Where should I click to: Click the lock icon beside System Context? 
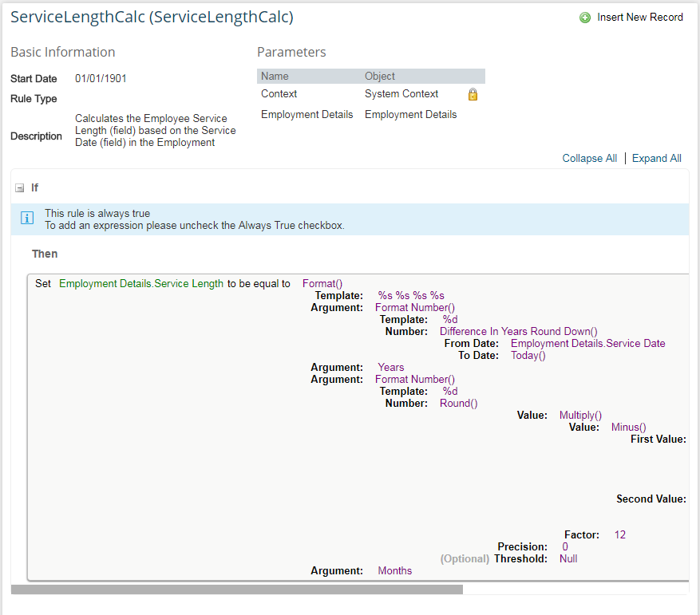point(473,94)
